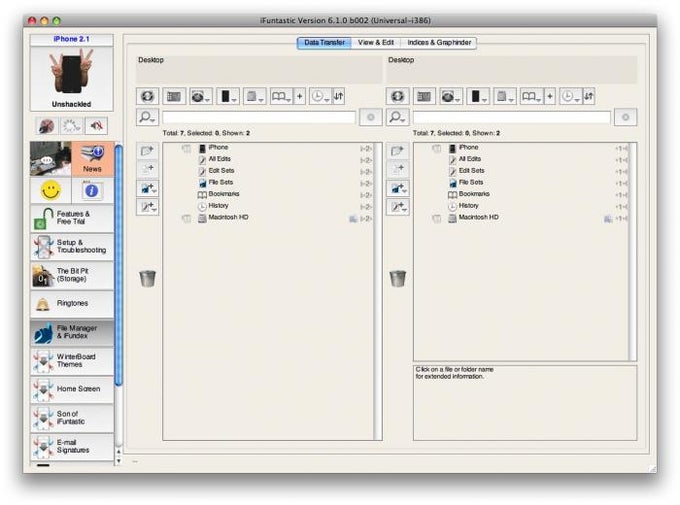Screen dimensions: 680x505
Task: Click the round button right of left search field
Action: [x=371, y=117]
